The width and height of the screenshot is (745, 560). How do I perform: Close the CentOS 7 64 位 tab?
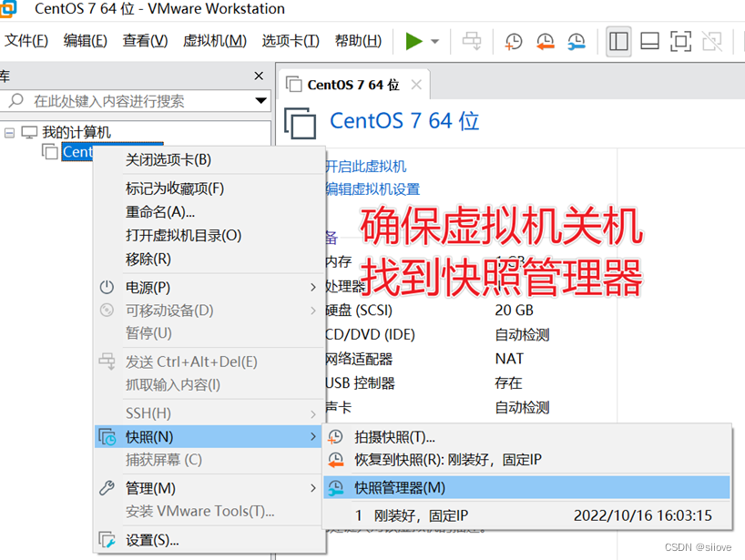[x=416, y=85]
